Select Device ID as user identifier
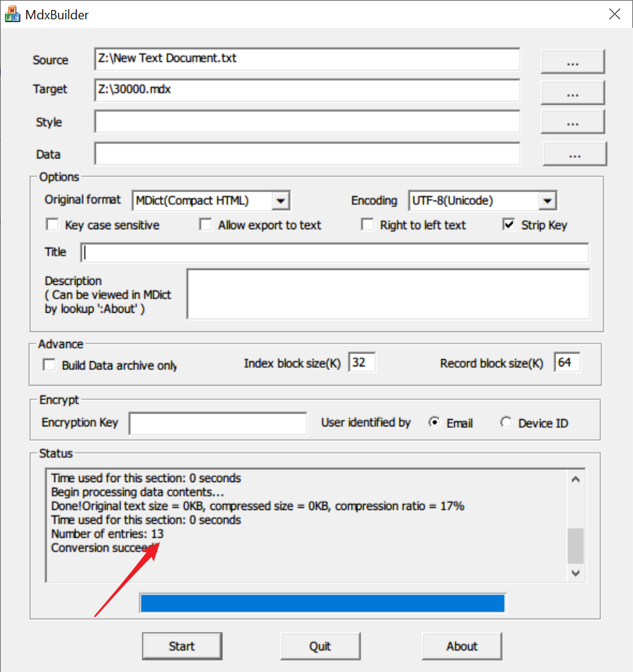This screenshot has height=672, width=633. pos(506,423)
